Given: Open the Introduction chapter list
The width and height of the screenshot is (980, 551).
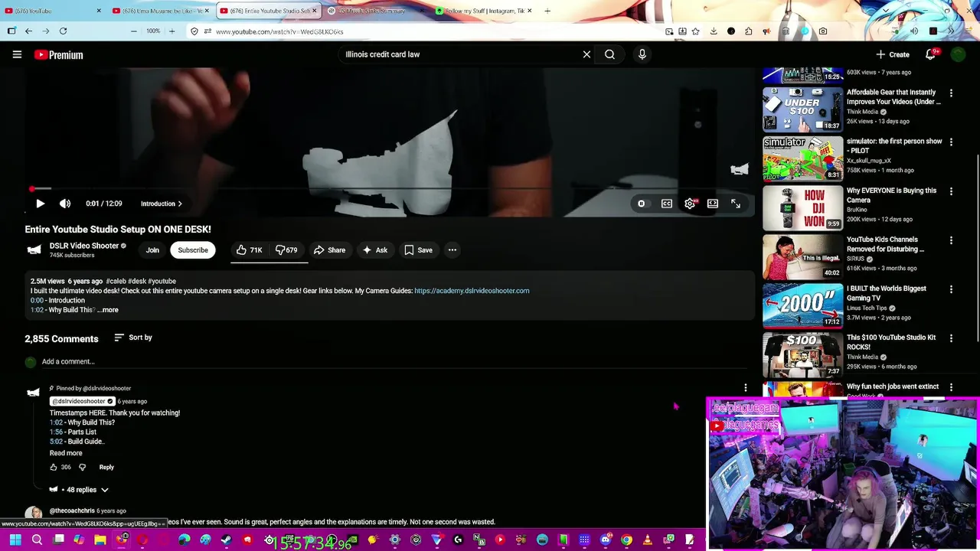Looking at the screenshot, I should (x=162, y=204).
